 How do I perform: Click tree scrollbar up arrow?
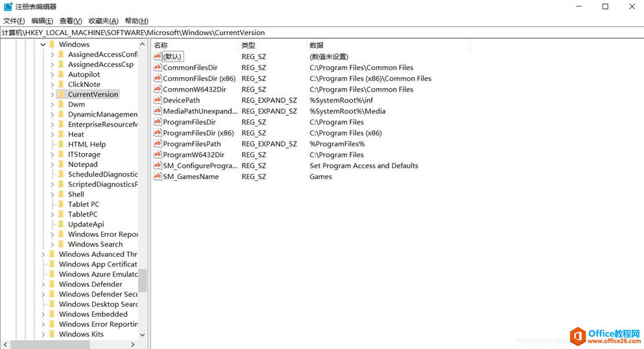142,44
